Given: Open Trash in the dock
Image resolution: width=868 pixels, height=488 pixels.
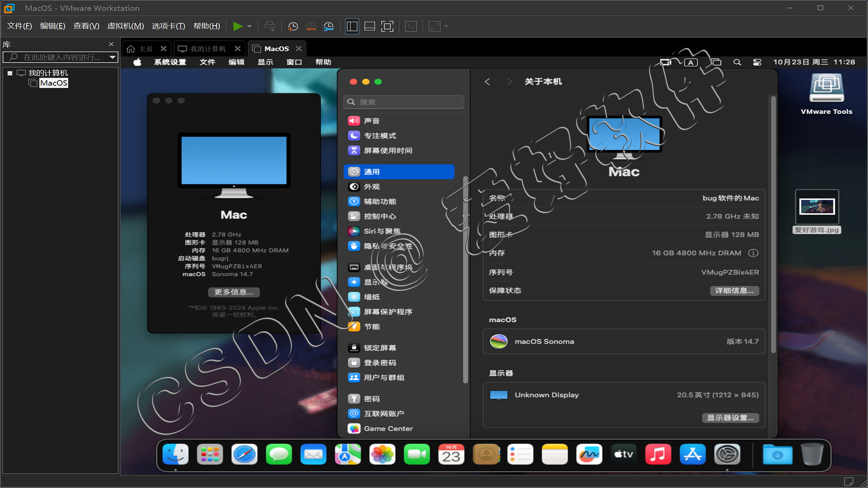Looking at the screenshot, I should click(812, 455).
